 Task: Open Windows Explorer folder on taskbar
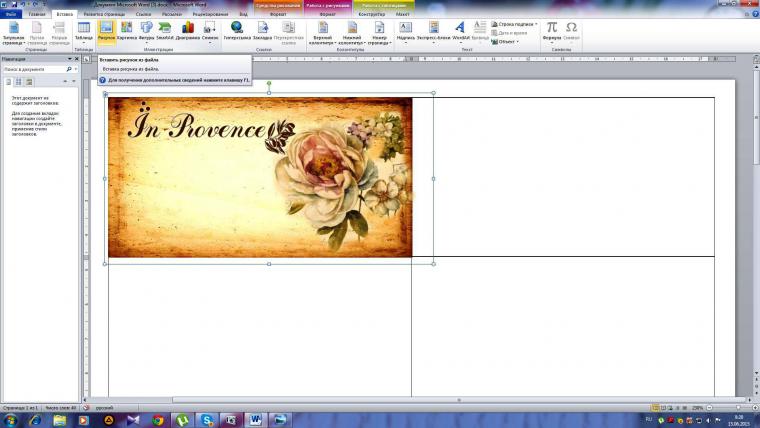(60, 420)
